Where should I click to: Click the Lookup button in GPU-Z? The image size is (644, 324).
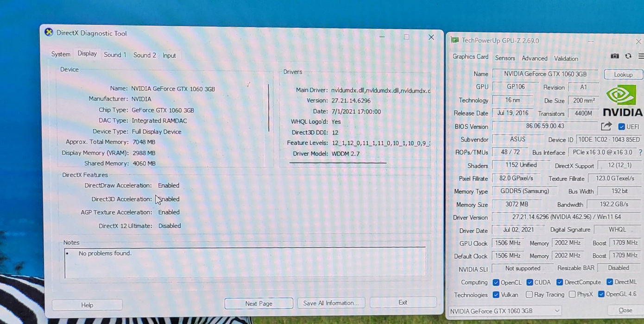(623, 75)
